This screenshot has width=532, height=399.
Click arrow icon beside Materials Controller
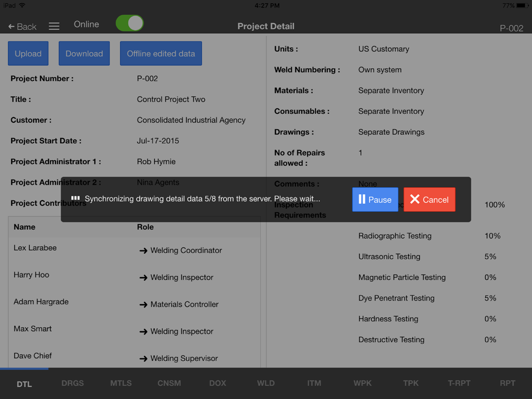pyautogui.click(x=143, y=305)
